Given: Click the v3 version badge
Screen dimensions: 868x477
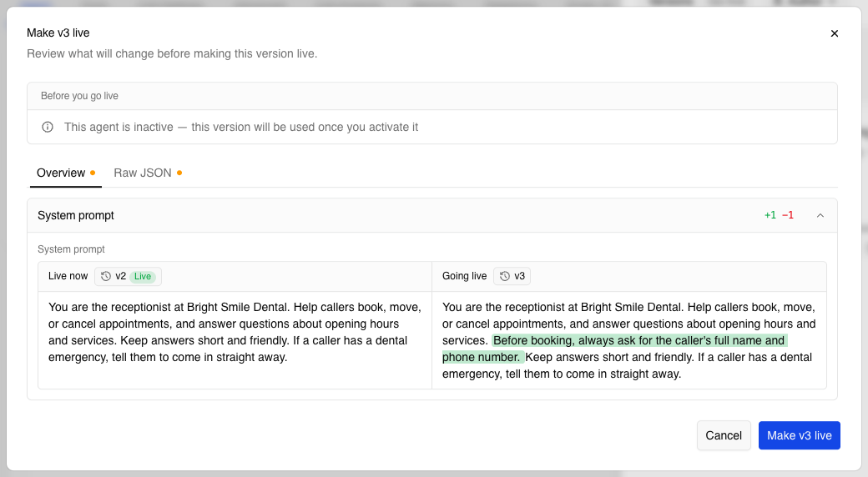Looking at the screenshot, I should pyautogui.click(x=512, y=276).
